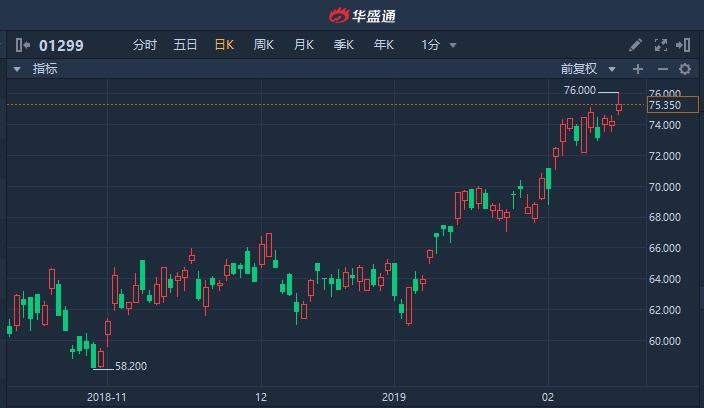
Task: Select the 日K daily candlestick view
Action: click(x=224, y=45)
